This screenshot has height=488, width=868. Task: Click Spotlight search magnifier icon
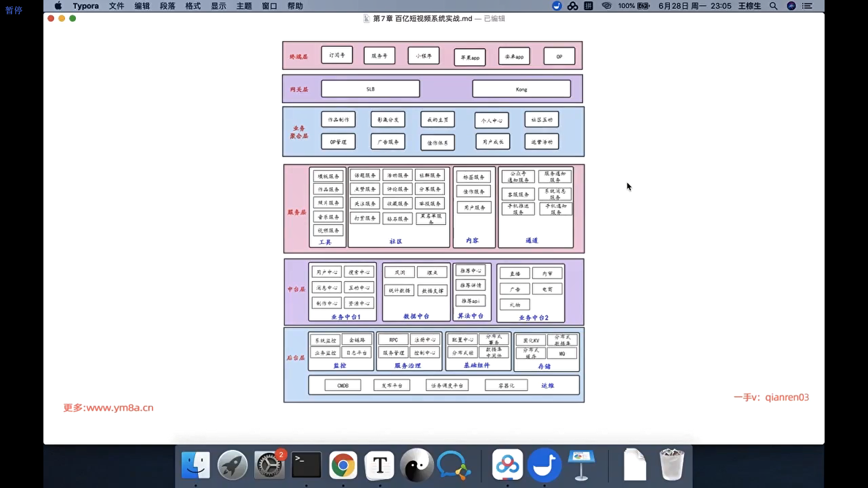[x=774, y=6]
